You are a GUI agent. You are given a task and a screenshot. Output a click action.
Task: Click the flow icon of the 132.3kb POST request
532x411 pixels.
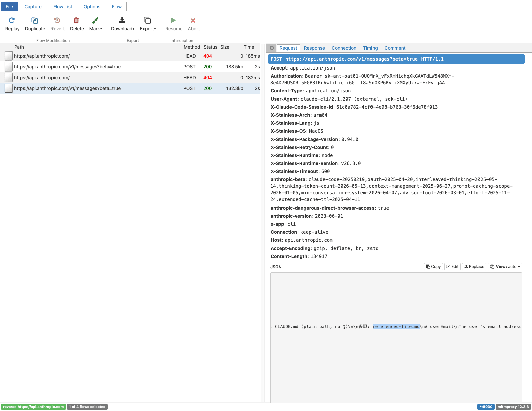coord(9,88)
